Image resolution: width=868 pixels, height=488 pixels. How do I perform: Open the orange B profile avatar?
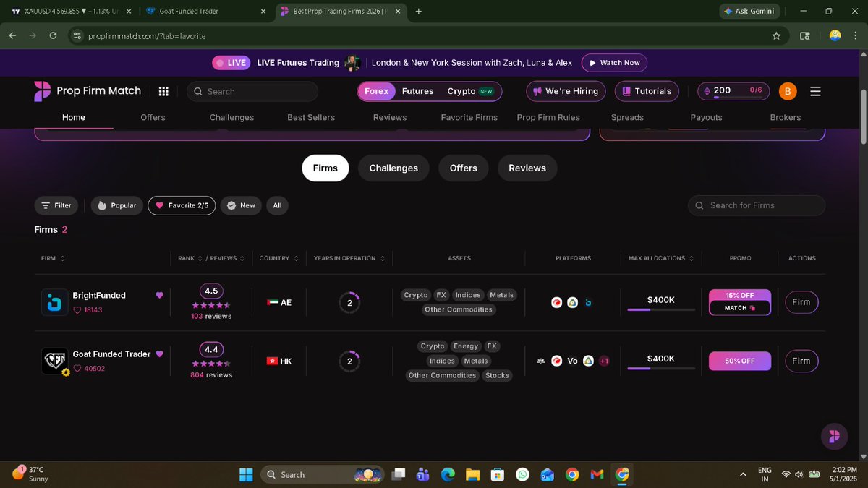(788, 91)
